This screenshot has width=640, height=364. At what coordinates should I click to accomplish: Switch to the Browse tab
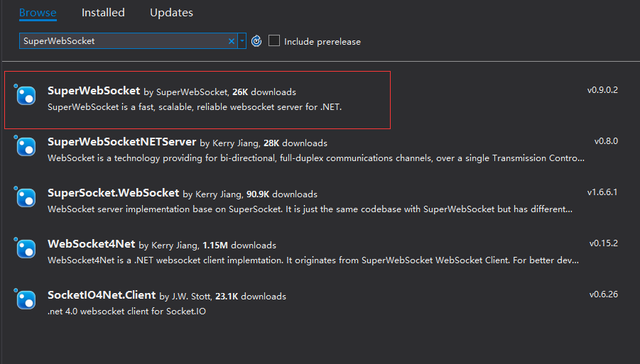(38, 13)
